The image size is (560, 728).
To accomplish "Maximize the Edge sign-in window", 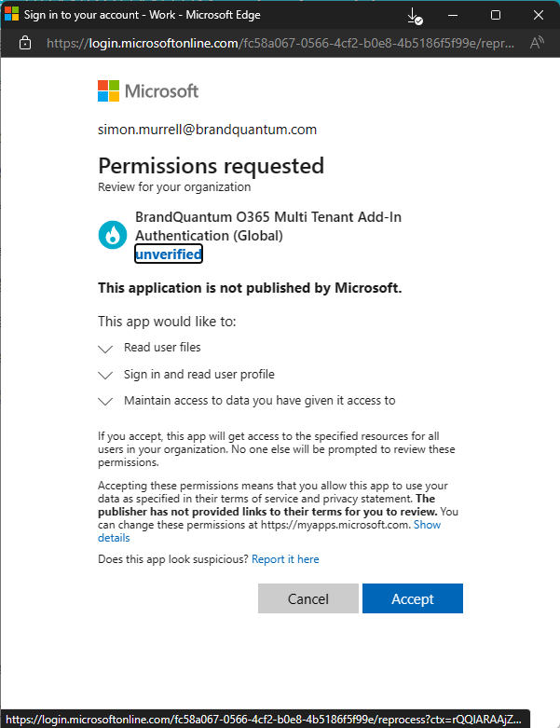I will pyautogui.click(x=496, y=15).
